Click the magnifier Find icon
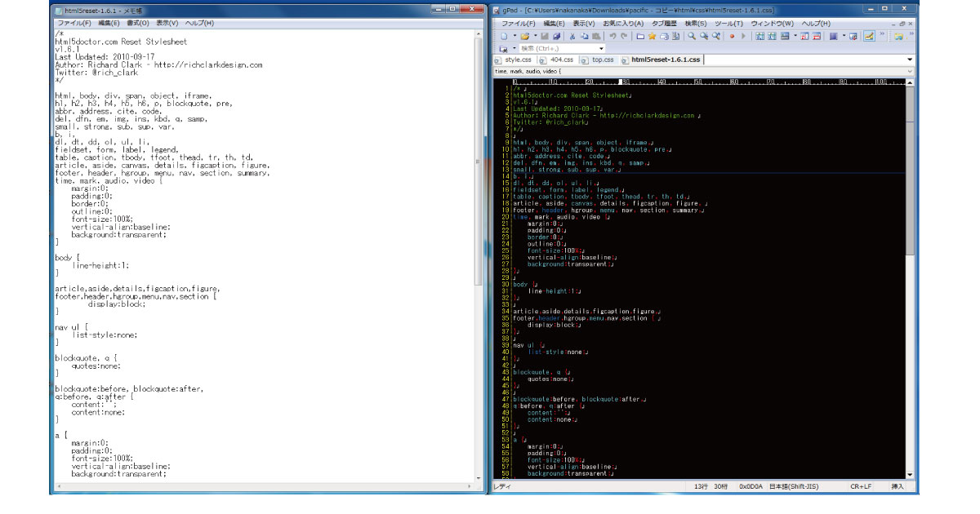 coord(692,36)
